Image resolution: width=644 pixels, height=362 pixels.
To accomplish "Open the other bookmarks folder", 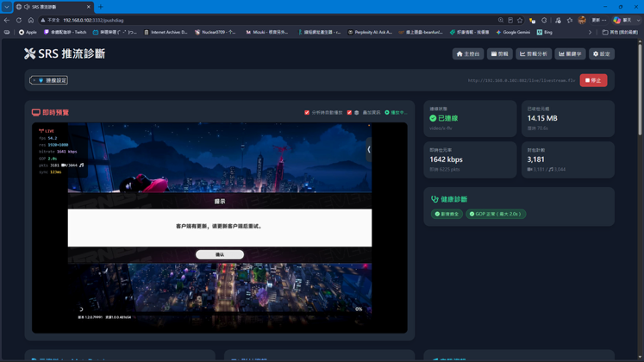I will [x=620, y=32].
